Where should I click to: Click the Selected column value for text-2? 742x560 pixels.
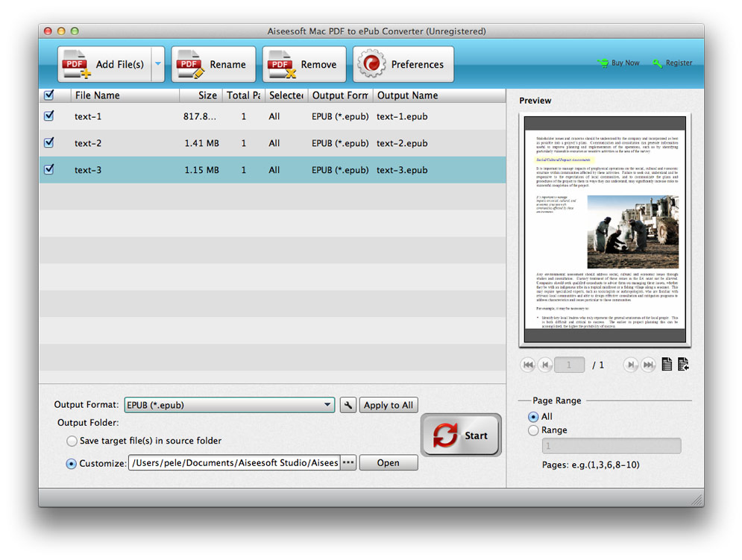click(x=274, y=143)
